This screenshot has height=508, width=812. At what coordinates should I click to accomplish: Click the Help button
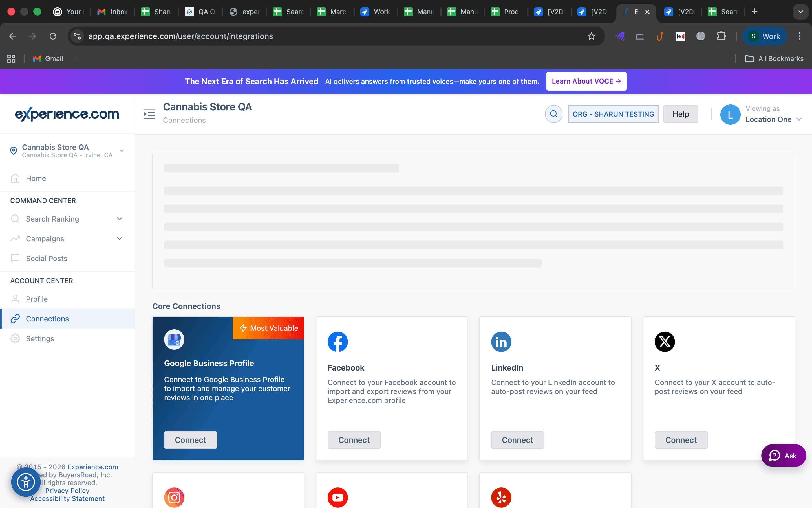[680, 114]
